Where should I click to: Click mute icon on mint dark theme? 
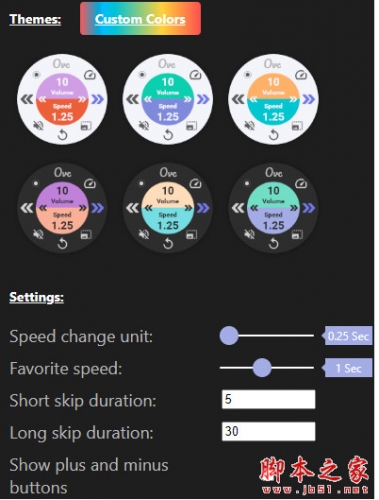pos(250,235)
